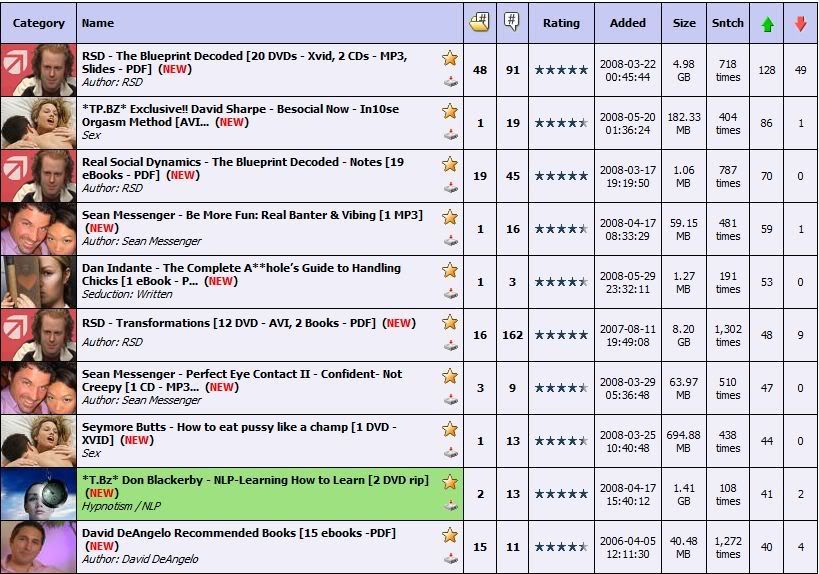Sort the list by Rating column

point(561,23)
